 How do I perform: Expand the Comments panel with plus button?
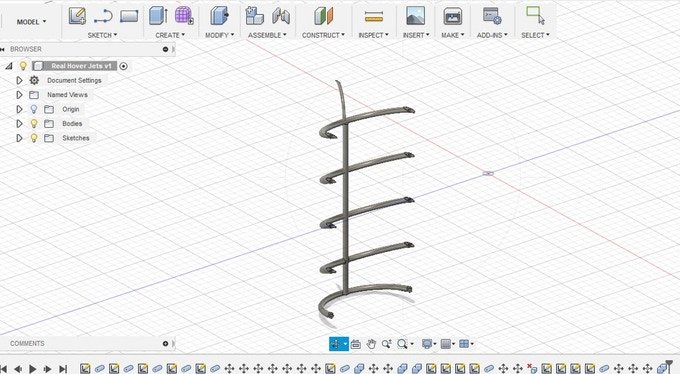[x=165, y=344]
